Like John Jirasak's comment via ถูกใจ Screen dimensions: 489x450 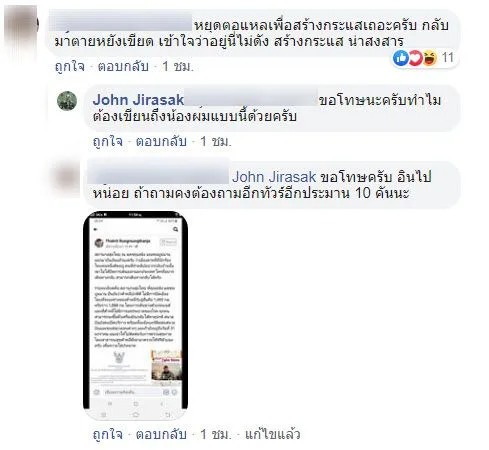(x=108, y=141)
